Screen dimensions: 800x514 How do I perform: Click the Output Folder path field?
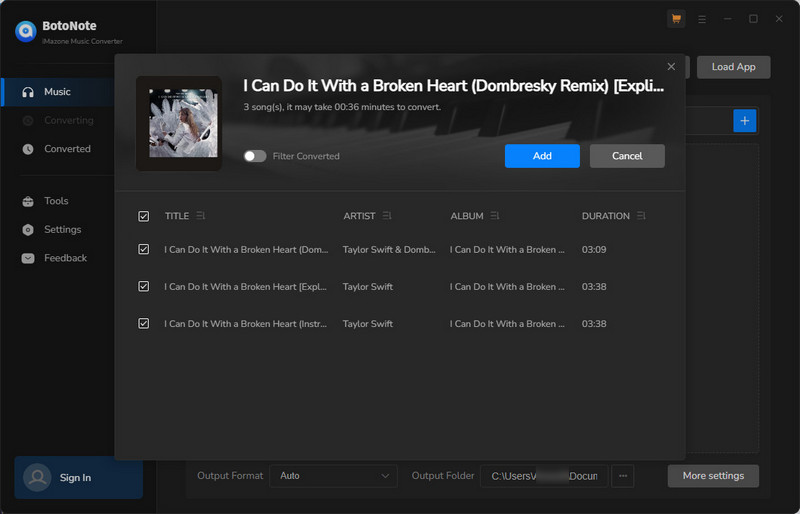click(x=544, y=476)
